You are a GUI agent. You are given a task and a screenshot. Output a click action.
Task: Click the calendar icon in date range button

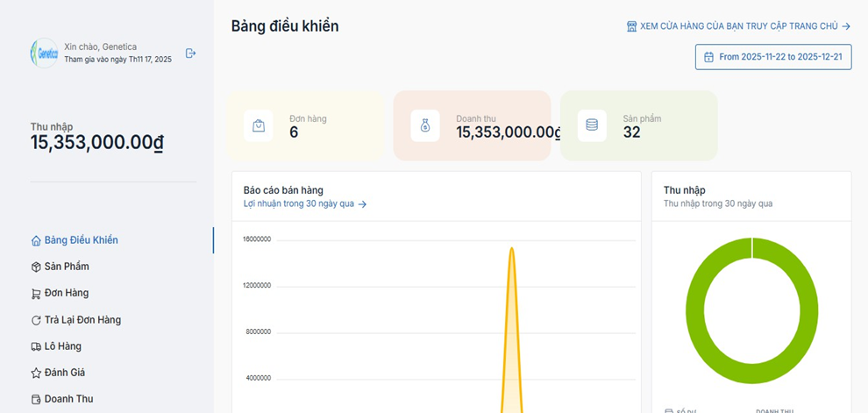[709, 57]
